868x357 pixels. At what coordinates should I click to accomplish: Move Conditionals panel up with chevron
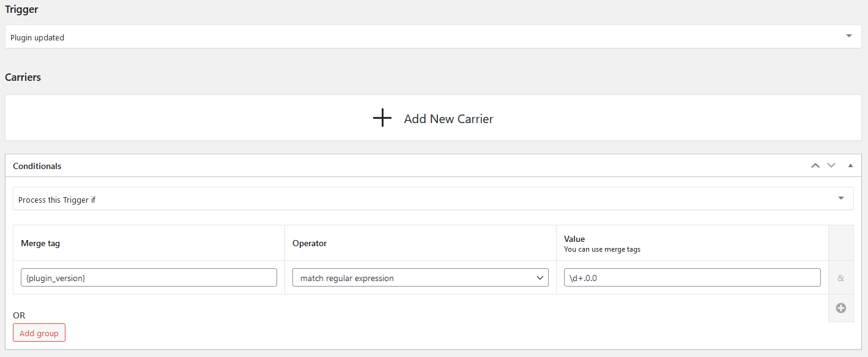pos(815,165)
